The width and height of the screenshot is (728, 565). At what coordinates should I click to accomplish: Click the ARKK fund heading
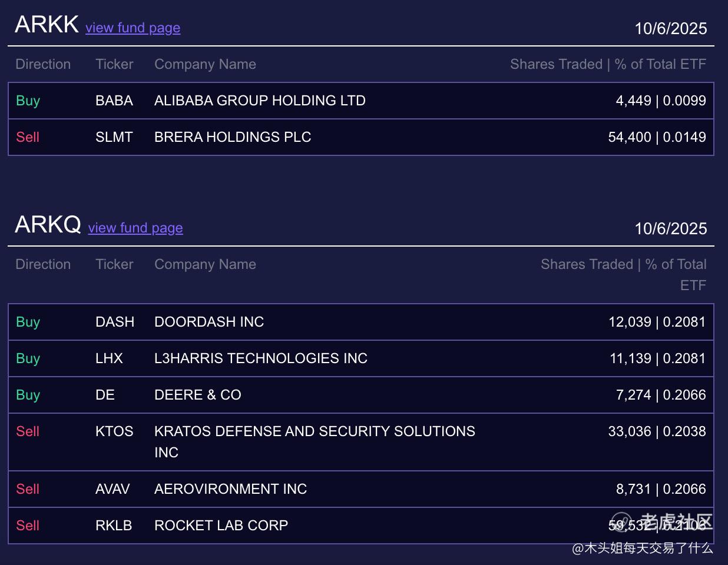click(47, 25)
